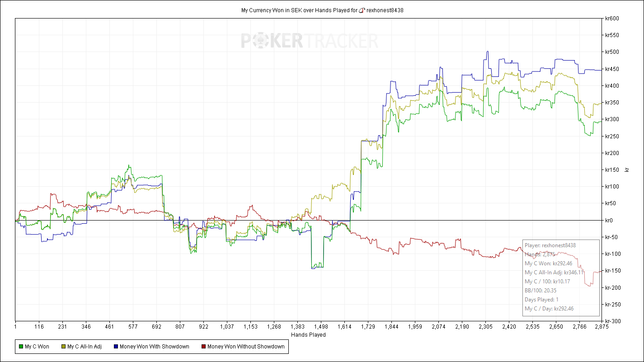
Task: Click the 'kr500' y-axis label
Action: click(611, 52)
